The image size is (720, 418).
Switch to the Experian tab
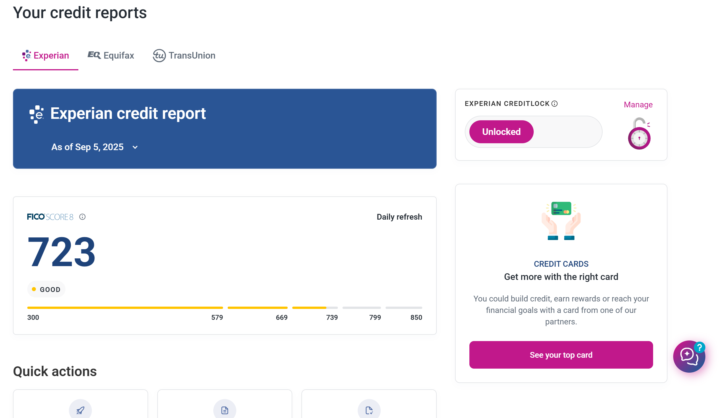45,56
